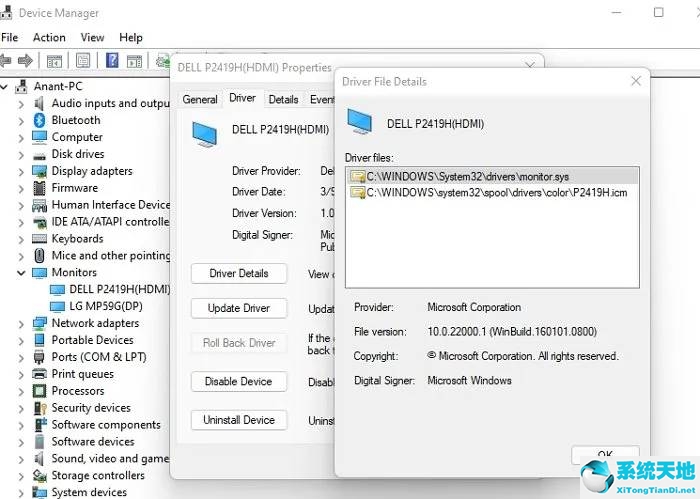
Task: Open the View menu
Action: tap(92, 37)
